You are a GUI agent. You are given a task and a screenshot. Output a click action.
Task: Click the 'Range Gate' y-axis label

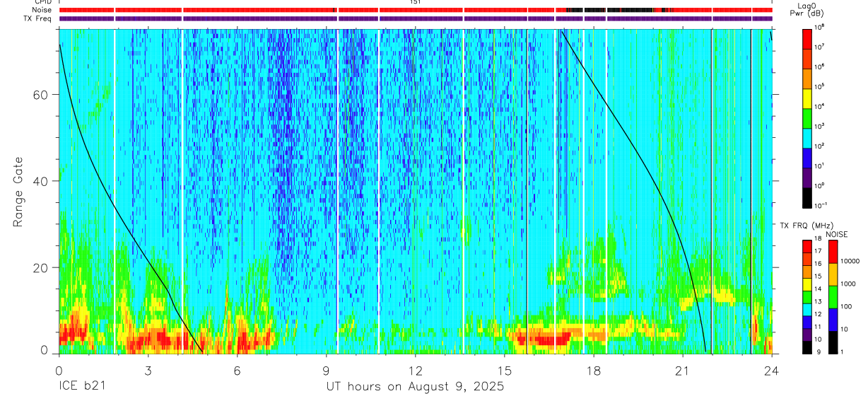tap(19, 192)
